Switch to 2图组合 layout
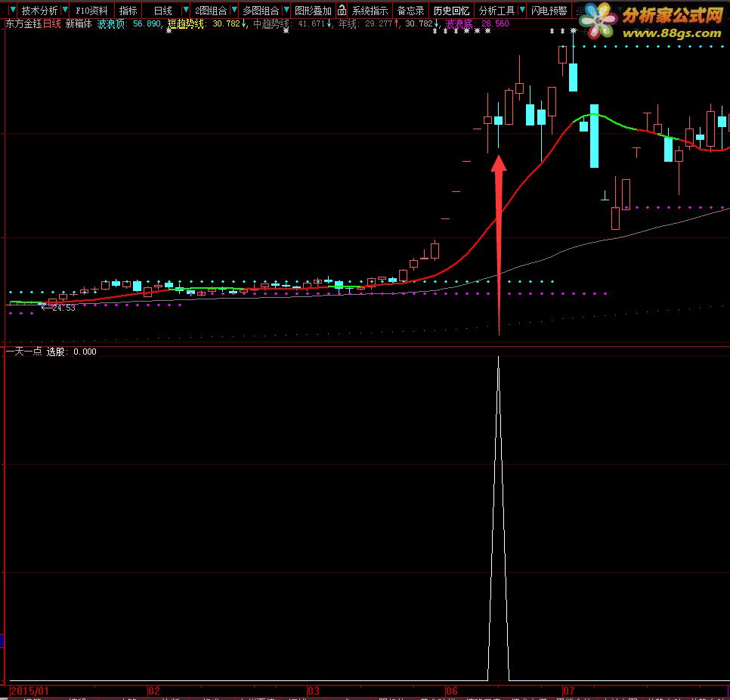The image size is (730, 700). tap(211, 11)
